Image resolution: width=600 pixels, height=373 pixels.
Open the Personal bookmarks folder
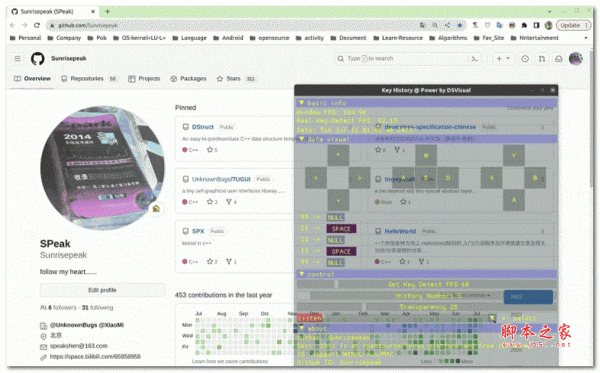click(25, 38)
